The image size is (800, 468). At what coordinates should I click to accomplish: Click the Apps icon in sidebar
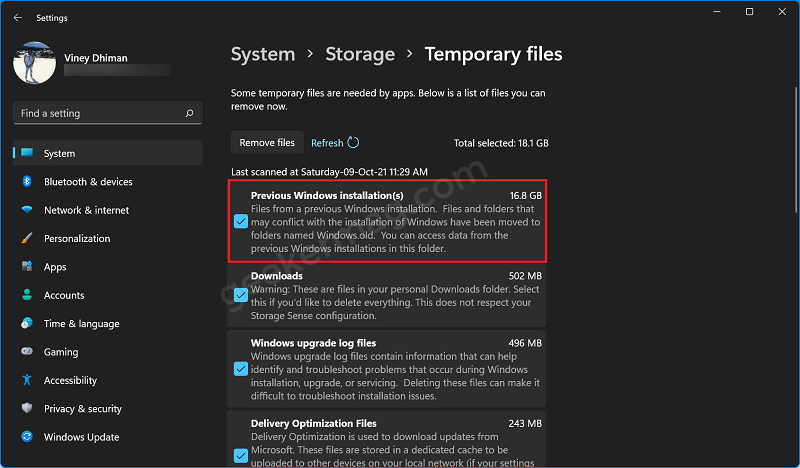tap(27, 266)
